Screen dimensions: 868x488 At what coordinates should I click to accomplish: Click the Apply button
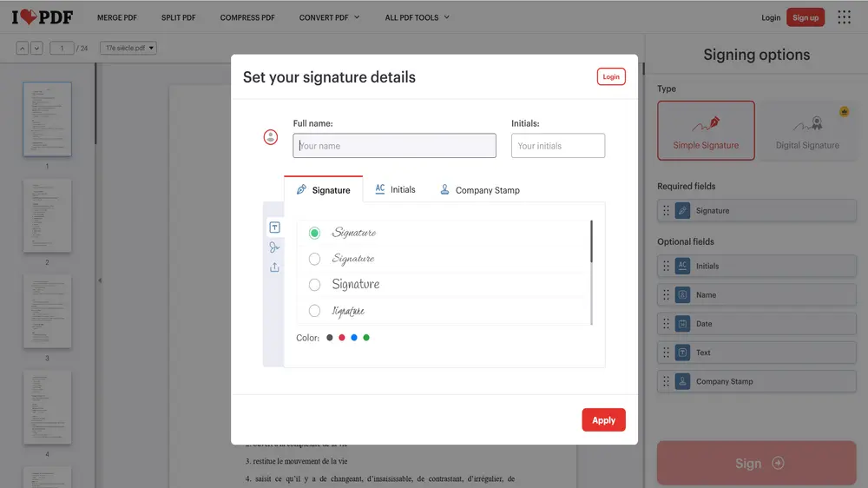603,420
